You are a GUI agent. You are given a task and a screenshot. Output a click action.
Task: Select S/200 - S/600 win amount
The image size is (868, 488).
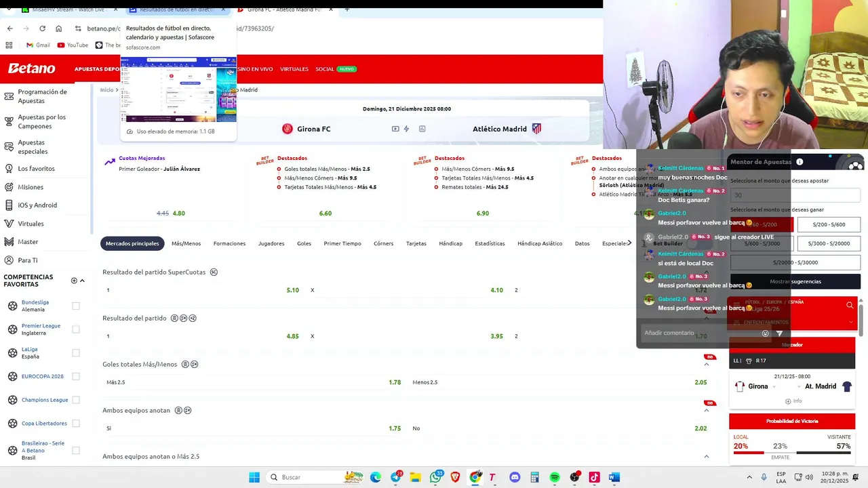[x=829, y=224]
